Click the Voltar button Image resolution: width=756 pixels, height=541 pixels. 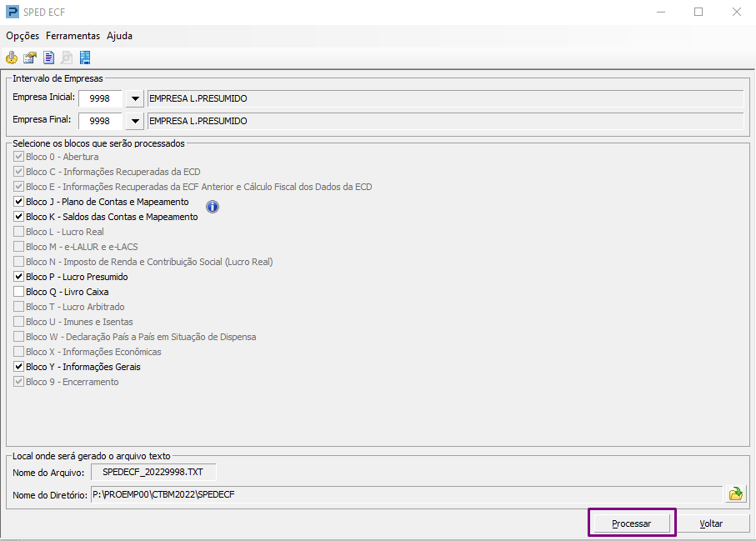pos(711,523)
